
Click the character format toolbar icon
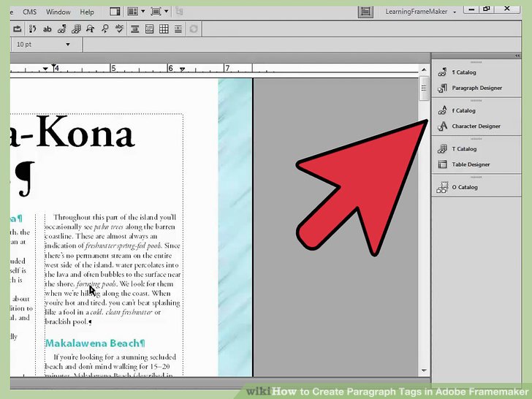coord(91,28)
